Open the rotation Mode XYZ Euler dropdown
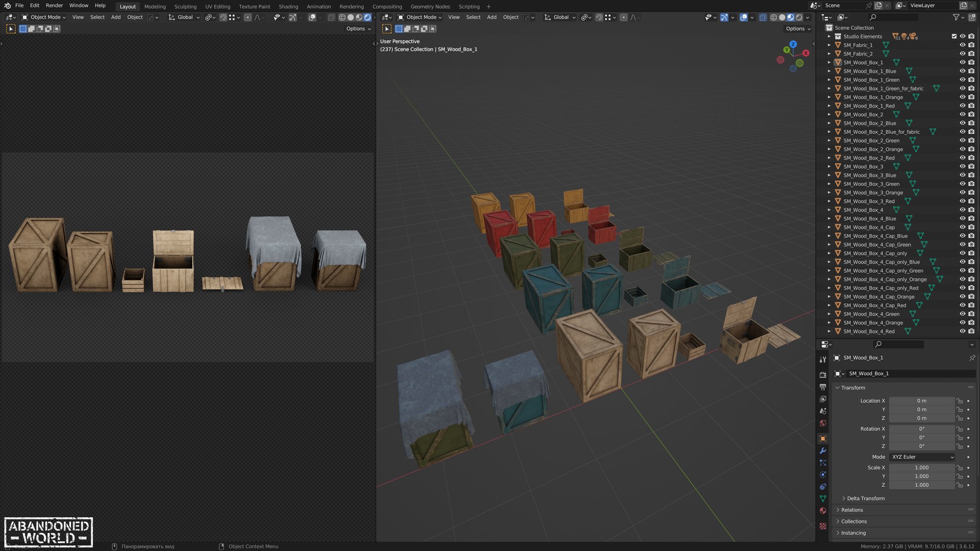 (x=922, y=457)
